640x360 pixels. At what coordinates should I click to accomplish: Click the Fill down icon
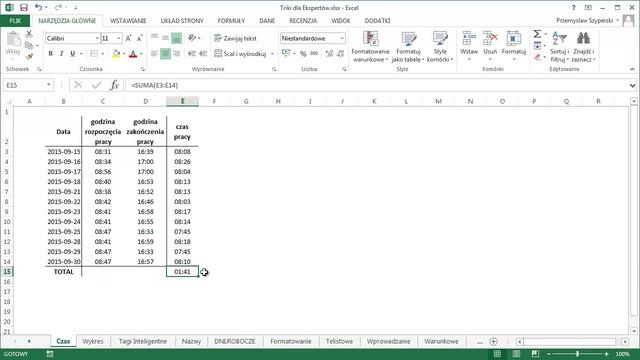[x=537, y=45]
